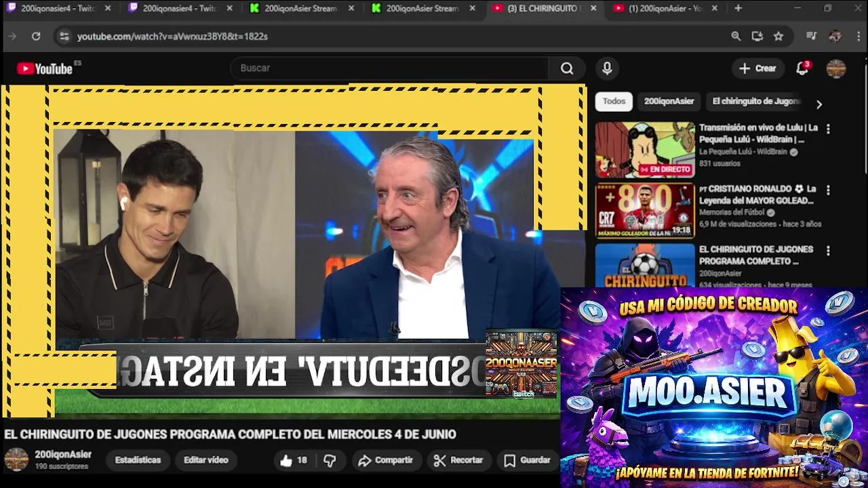Click the video title 'MIERCOLES 4 DE JUNIO'

click(391, 434)
